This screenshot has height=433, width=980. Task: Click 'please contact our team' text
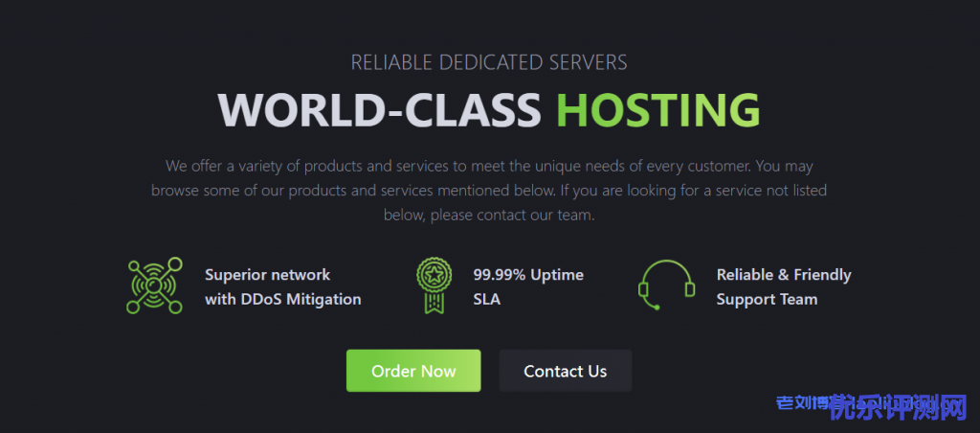[x=512, y=216]
